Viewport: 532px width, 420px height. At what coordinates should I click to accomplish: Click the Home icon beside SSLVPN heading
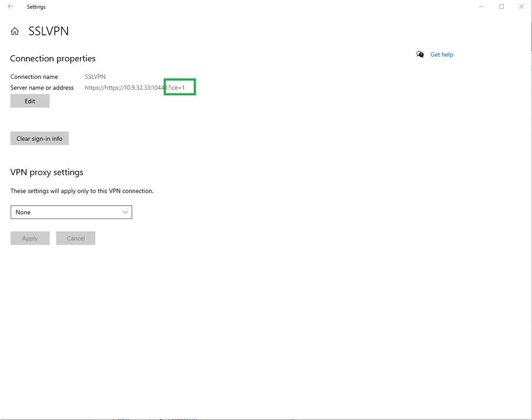14,31
